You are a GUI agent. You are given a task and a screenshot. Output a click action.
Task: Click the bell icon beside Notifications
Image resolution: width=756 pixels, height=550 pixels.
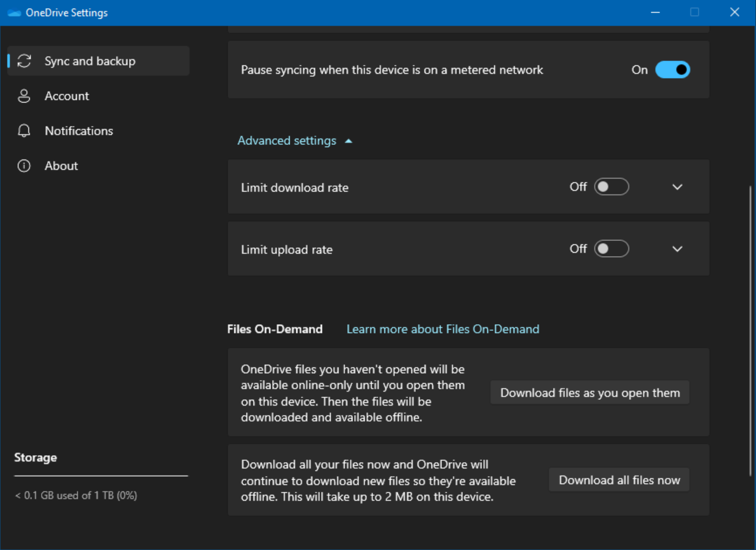(24, 130)
